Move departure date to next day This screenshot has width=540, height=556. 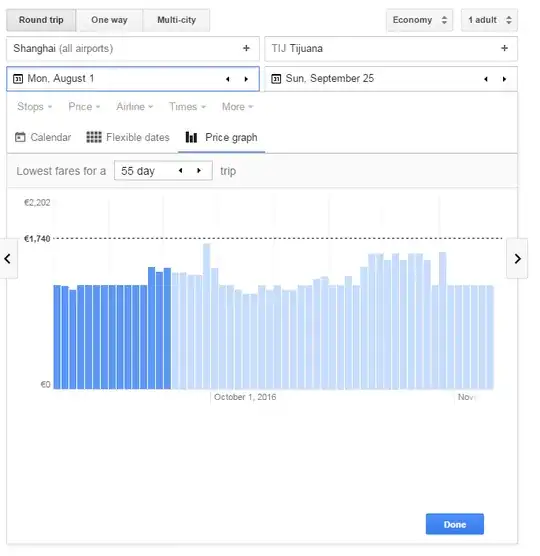246,79
